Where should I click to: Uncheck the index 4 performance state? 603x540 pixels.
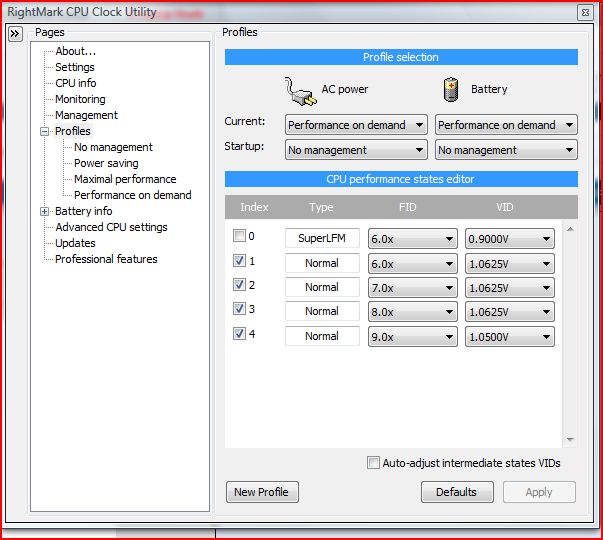point(239,333)
